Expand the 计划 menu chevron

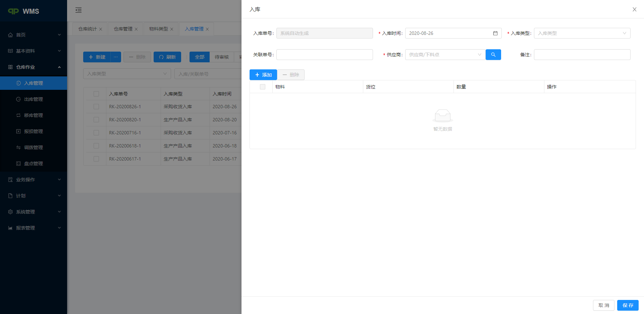(x=59, y=196)
